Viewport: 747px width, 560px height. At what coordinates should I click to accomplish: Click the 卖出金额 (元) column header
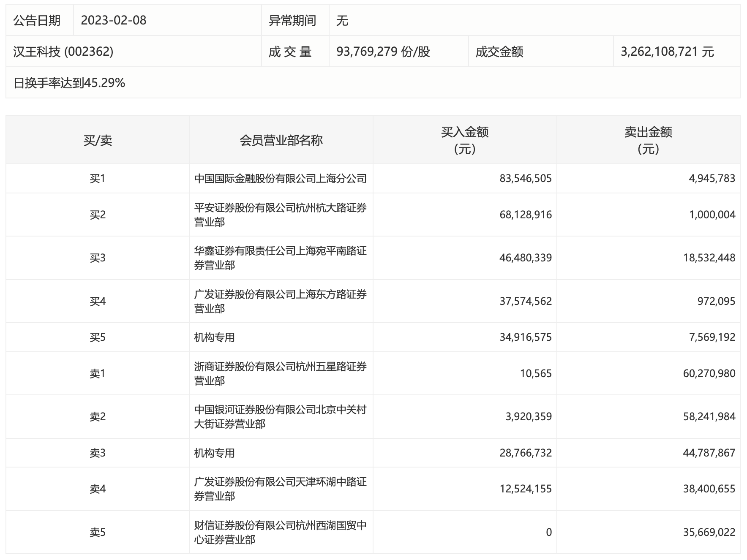(x=648, y=140)
